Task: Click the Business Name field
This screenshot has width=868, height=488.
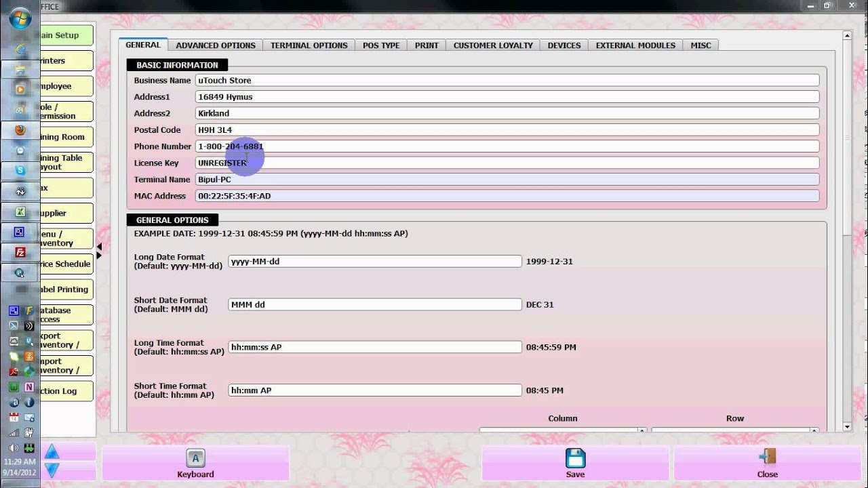Action: click(x=507, y=80)
